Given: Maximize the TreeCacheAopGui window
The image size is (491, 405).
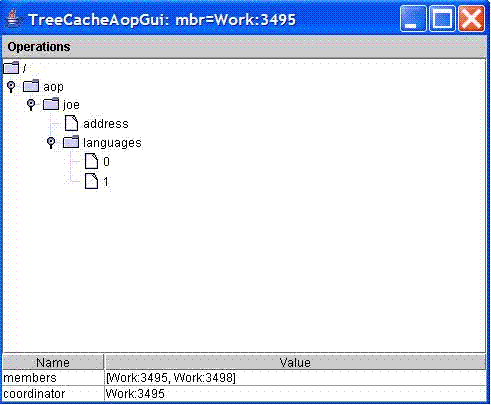Looking at the screenshot, I should pyautogui.click(x=442, y=19).
